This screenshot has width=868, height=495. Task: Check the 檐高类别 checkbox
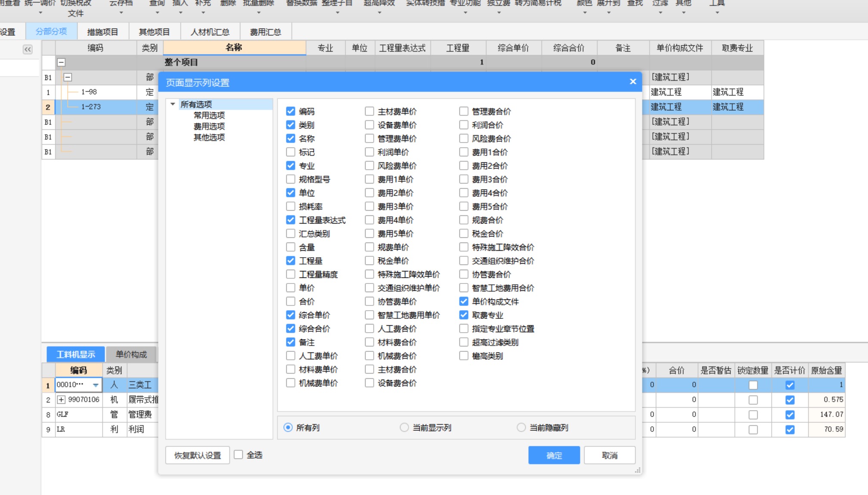coord(464,356)
